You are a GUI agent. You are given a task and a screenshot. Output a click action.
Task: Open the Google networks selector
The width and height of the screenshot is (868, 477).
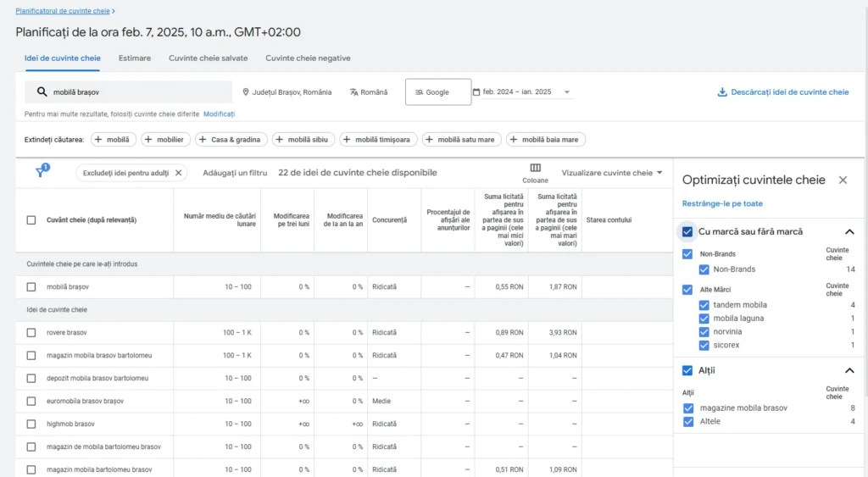pos(438,92)
